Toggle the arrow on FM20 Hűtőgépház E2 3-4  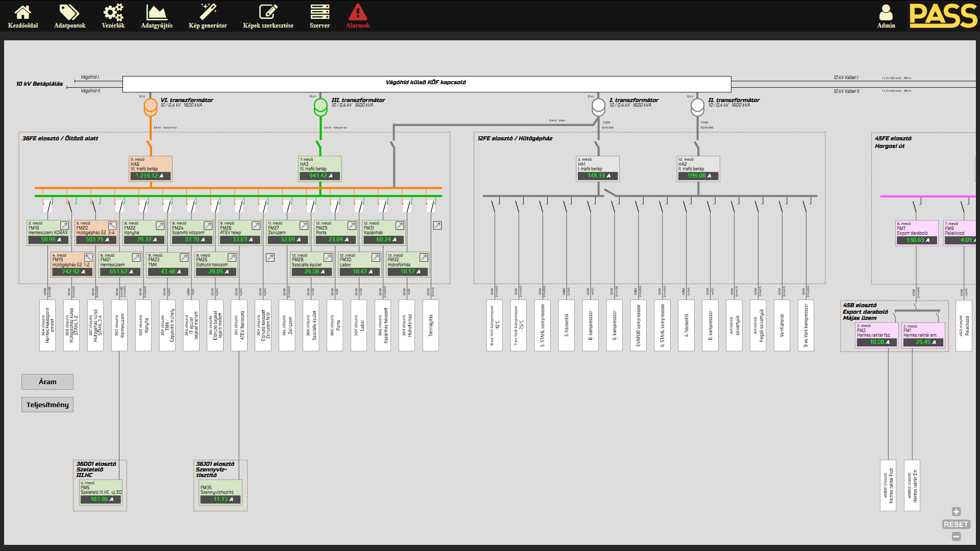(112, 226)
